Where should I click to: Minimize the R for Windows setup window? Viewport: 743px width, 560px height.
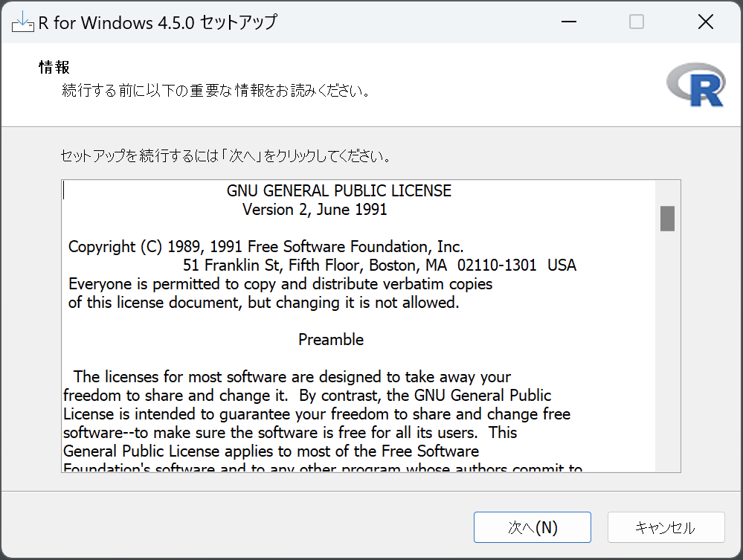point(569,22)
